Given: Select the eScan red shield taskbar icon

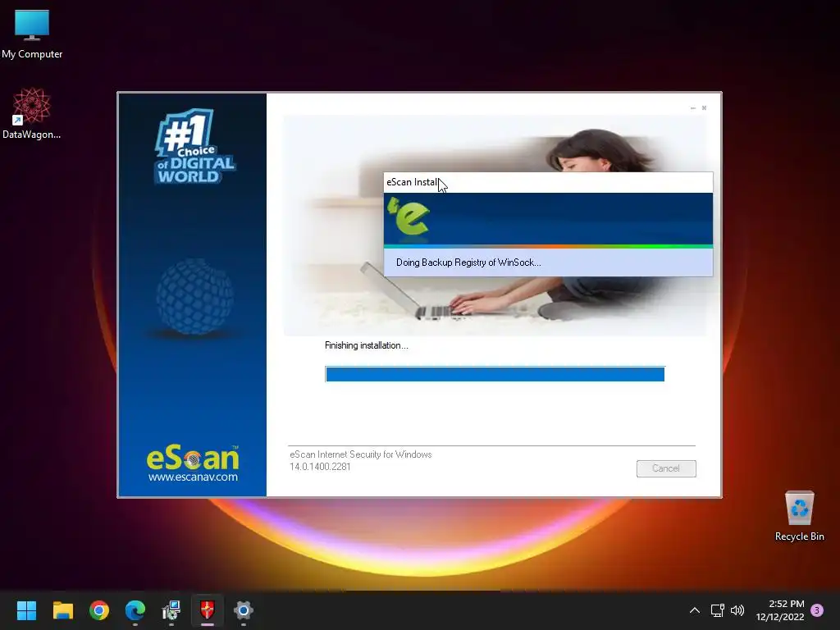Looking at the screenshot, I should 208,610.
